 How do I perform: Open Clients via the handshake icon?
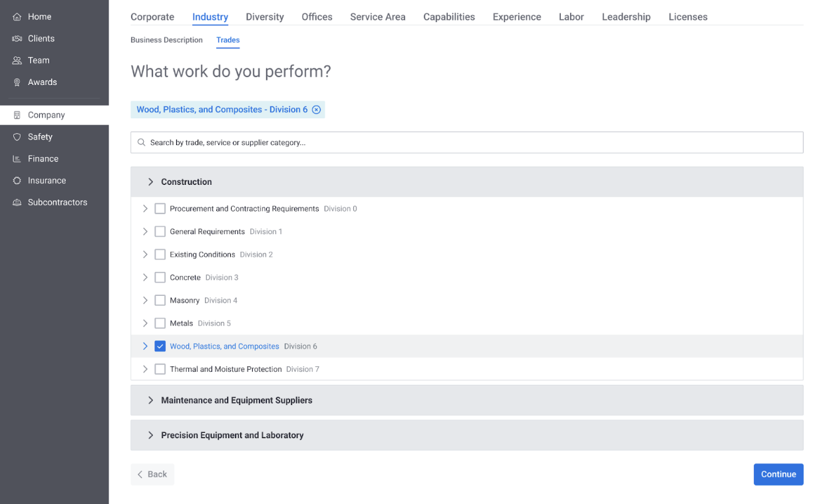[17, 39]
